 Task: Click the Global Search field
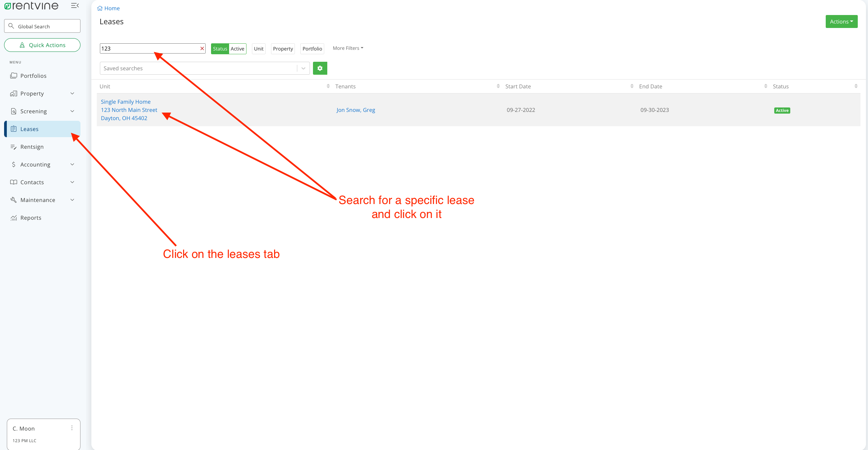42,26
